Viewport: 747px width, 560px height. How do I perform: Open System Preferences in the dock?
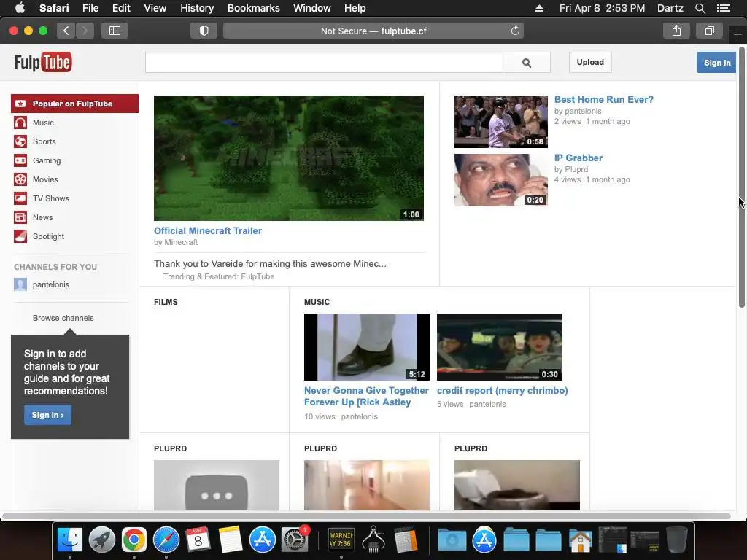pos(295,540)
